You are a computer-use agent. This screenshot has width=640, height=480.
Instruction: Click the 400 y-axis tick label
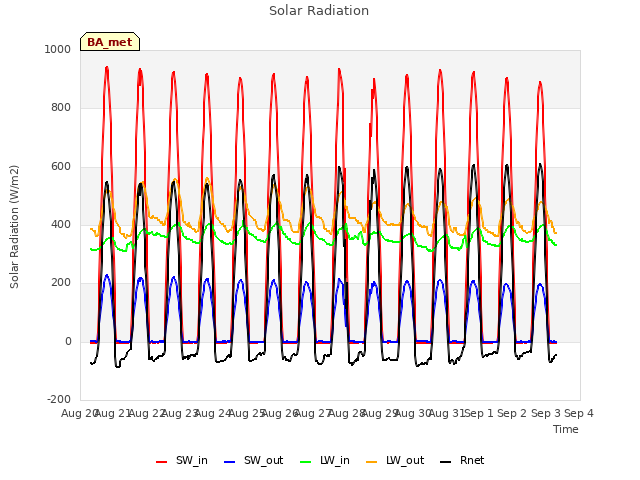[x=61, y=224]
